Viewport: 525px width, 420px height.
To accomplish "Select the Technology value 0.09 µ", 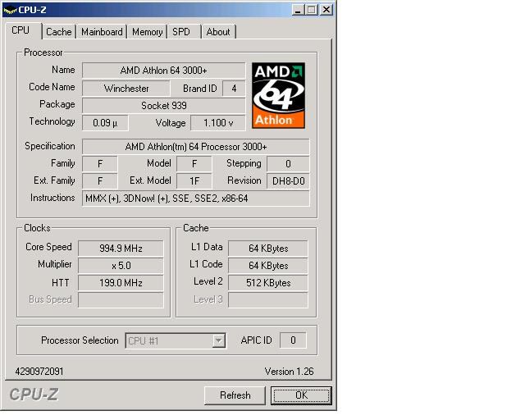I will [x=105, y=123].
